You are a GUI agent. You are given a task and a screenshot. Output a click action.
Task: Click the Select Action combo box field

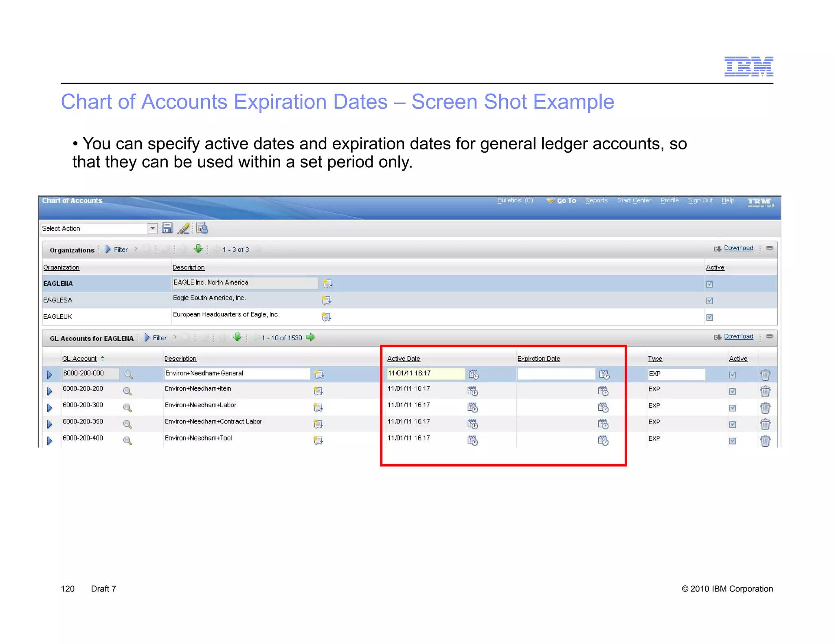click(99, 228)
